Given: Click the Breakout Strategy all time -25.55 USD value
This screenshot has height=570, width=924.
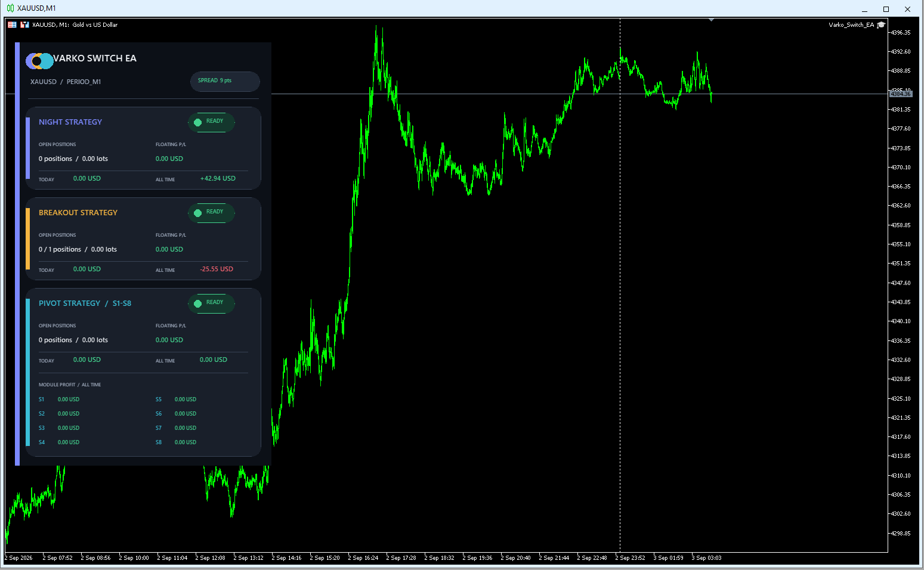Looking at the screenshot, I should (217, 269).
